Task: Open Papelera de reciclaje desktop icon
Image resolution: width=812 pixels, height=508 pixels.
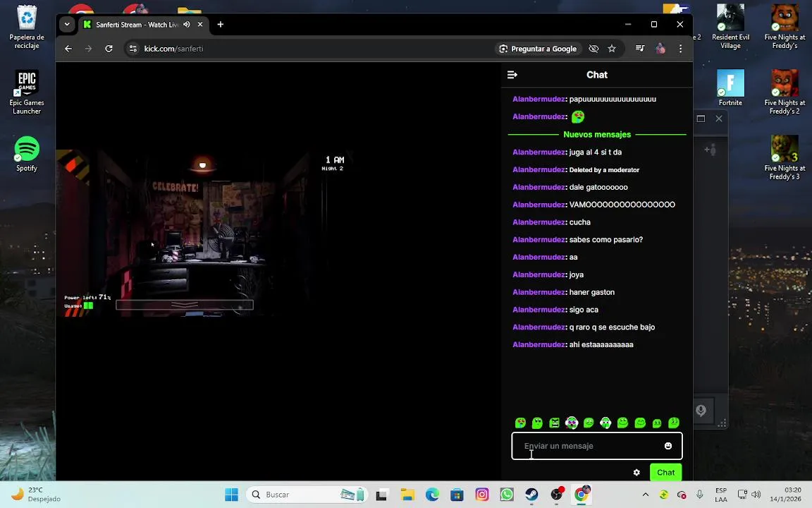Action: [x=26, y=27]
